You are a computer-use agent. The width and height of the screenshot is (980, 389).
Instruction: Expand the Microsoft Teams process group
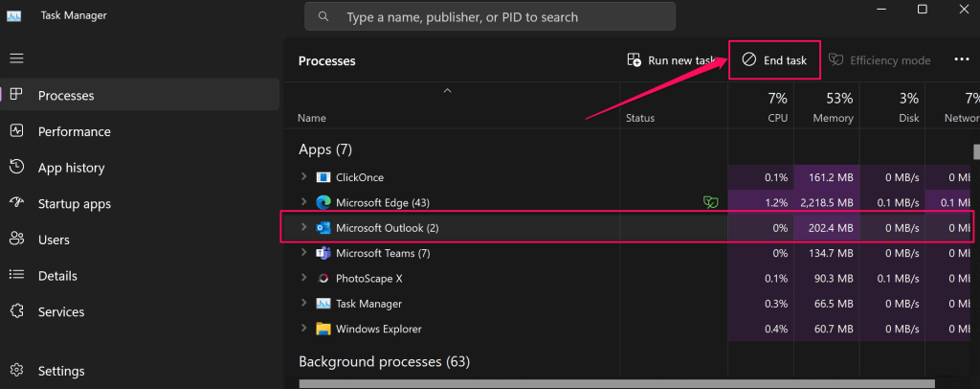[x=303, y=253]
